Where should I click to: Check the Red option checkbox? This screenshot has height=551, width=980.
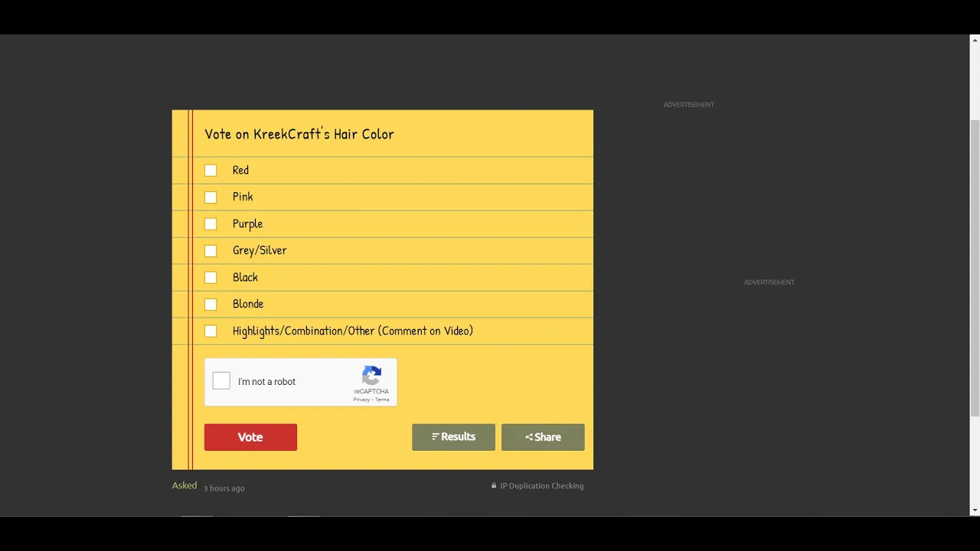coord(211,171)
